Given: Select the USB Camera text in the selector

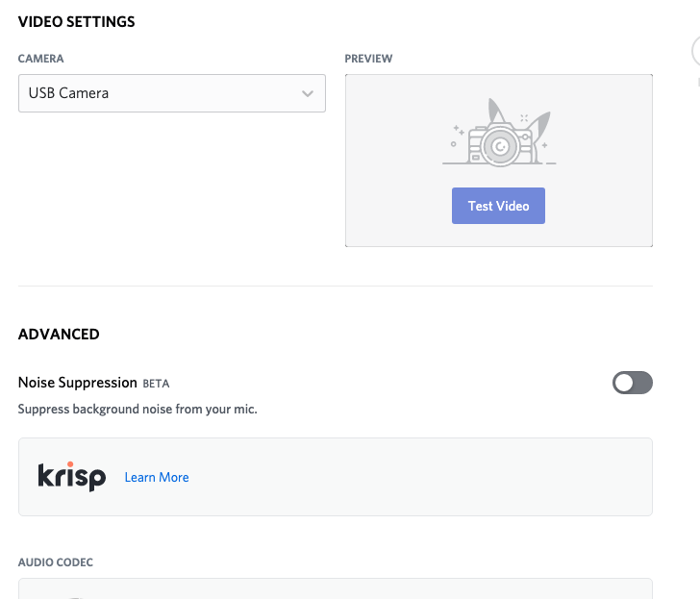Looking at the screenshot, I should point(68,93).
